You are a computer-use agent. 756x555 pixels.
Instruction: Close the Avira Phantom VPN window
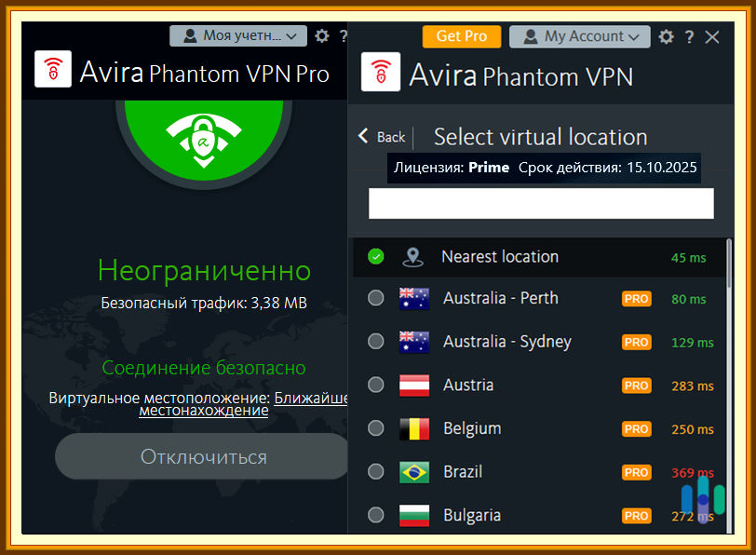[x=712, y=36]
